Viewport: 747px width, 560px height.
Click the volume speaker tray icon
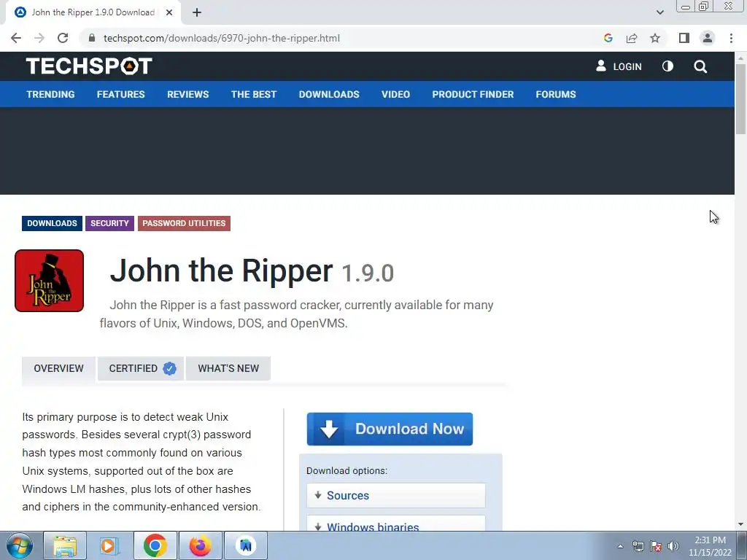click(x=673, y=546)
